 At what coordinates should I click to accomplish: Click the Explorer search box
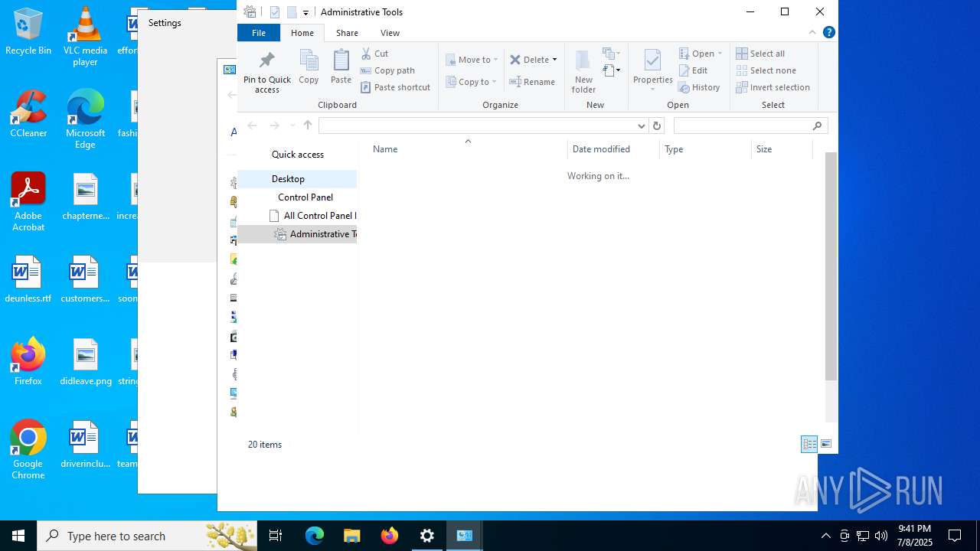(x=750, y=126)
